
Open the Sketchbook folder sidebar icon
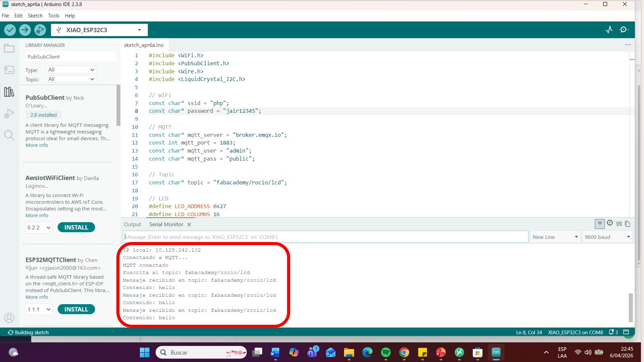9,48
